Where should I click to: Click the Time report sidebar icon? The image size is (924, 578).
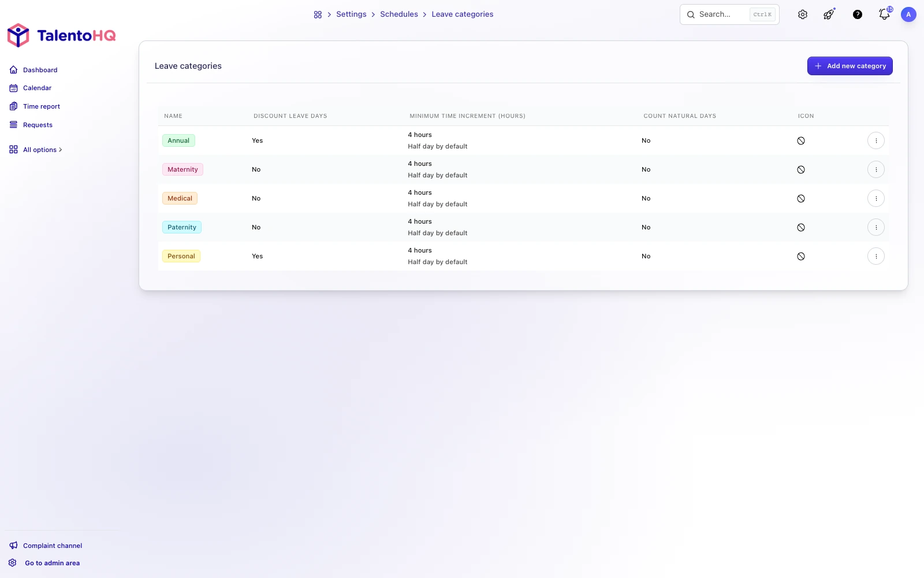click(x=13, y=106)
